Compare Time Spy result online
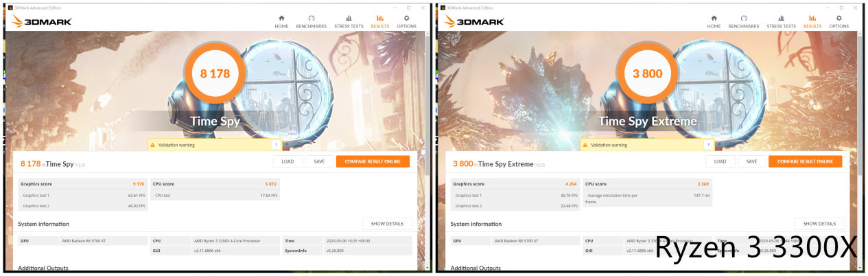 point(373,161)
